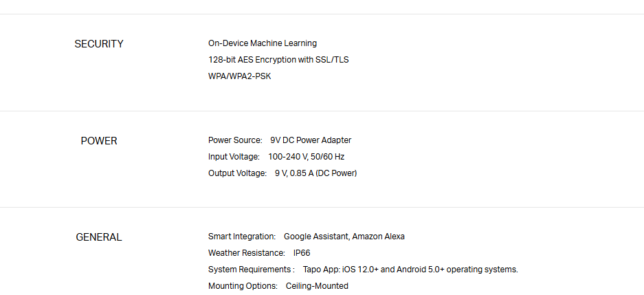Select the On-Device Machine Learning text
The width and height of the screenshot is (644, 295).
(x=263, y=43)
